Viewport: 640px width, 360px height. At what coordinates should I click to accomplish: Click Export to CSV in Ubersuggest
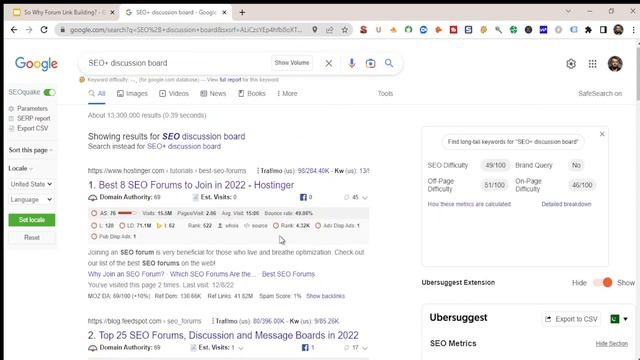[571, 319]
